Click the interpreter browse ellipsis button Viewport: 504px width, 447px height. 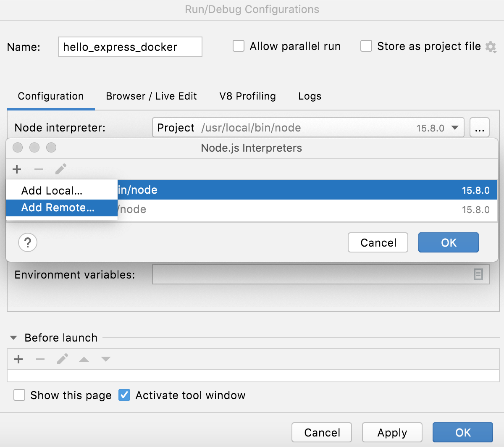pos(479,127)
